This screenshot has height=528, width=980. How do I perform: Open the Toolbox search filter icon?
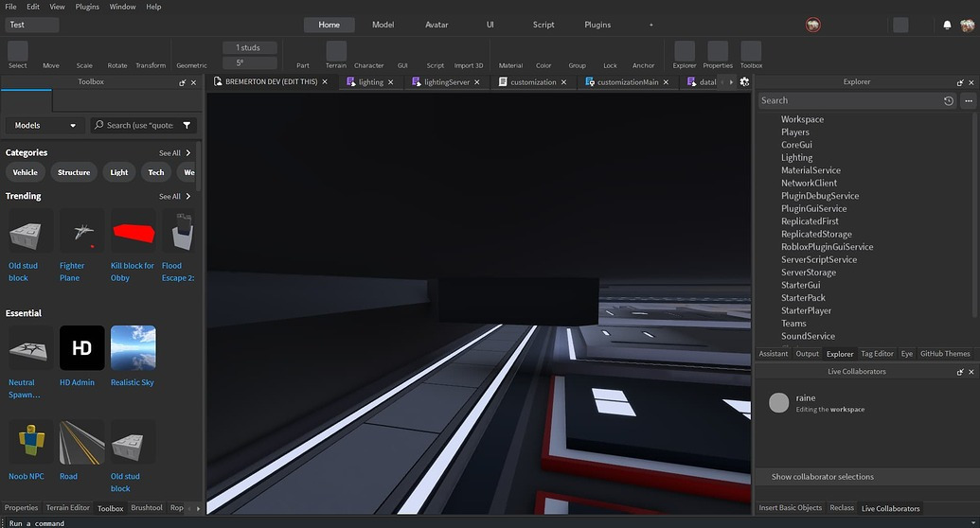point(187,126)
